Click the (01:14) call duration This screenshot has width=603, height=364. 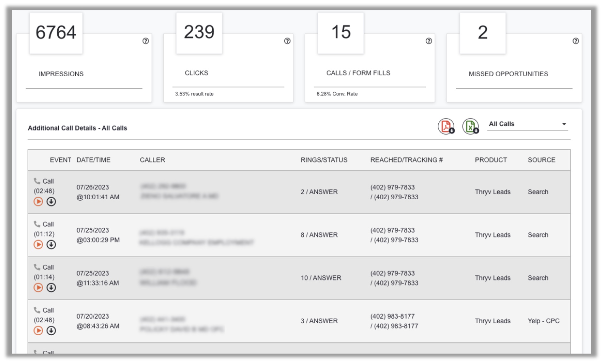click(x=44, y=277)
